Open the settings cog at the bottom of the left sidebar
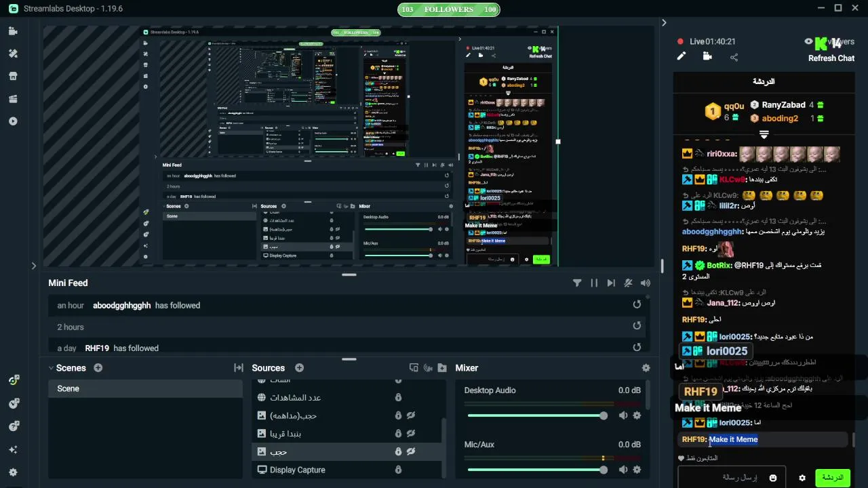Screen dimensions: 868x488 [13, 472]
